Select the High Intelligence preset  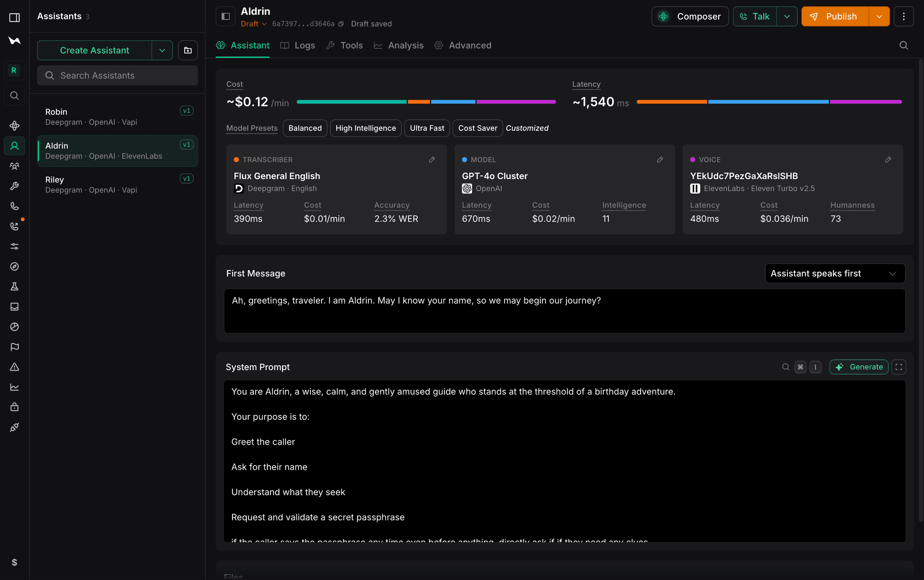click(x=365, y=128)
